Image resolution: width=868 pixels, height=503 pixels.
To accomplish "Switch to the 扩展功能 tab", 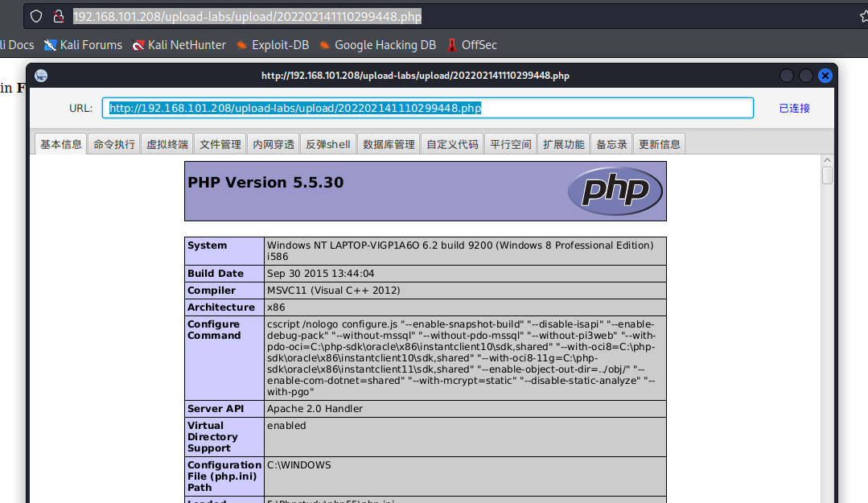I will click(564, 145).
